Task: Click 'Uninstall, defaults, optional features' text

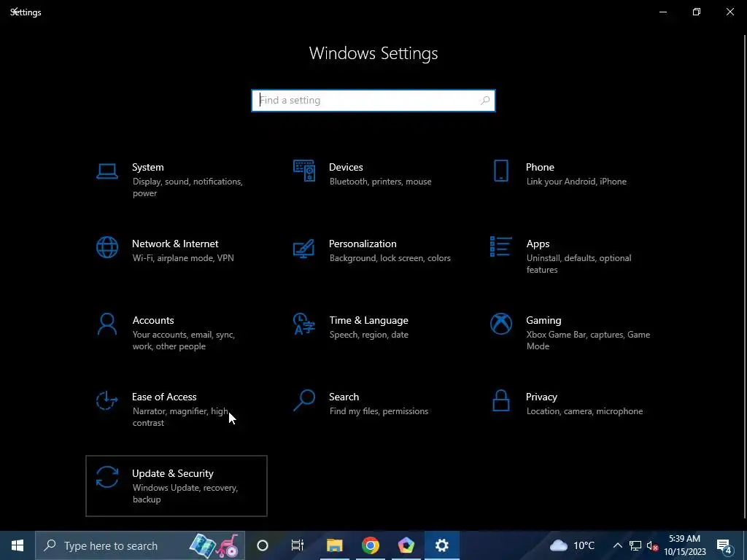Action: pos(578,264)
